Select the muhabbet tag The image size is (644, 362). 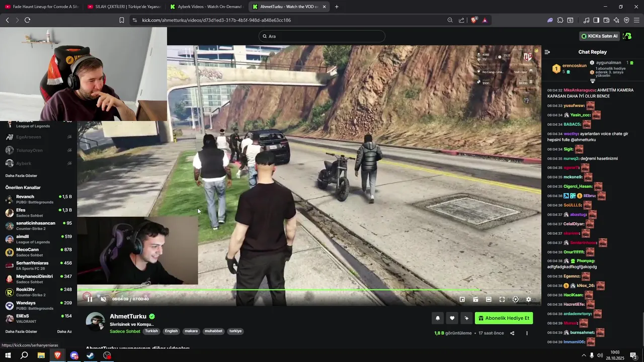pos(213,331)
